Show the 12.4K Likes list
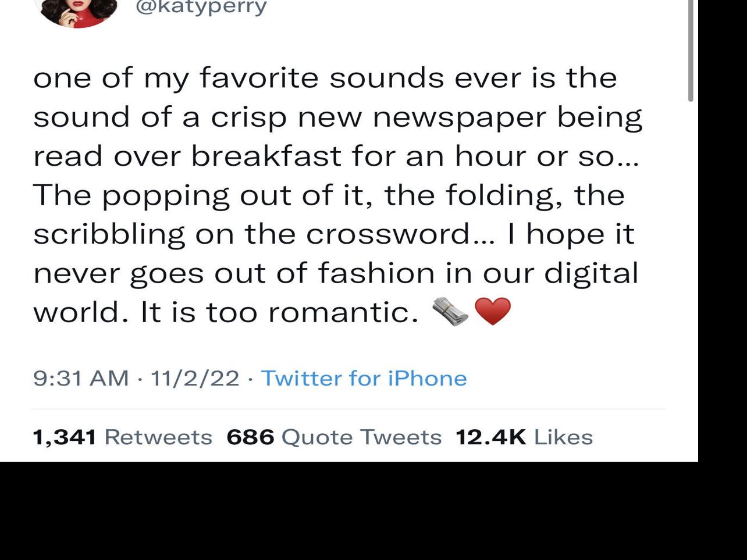 click(x=524, y=437)
